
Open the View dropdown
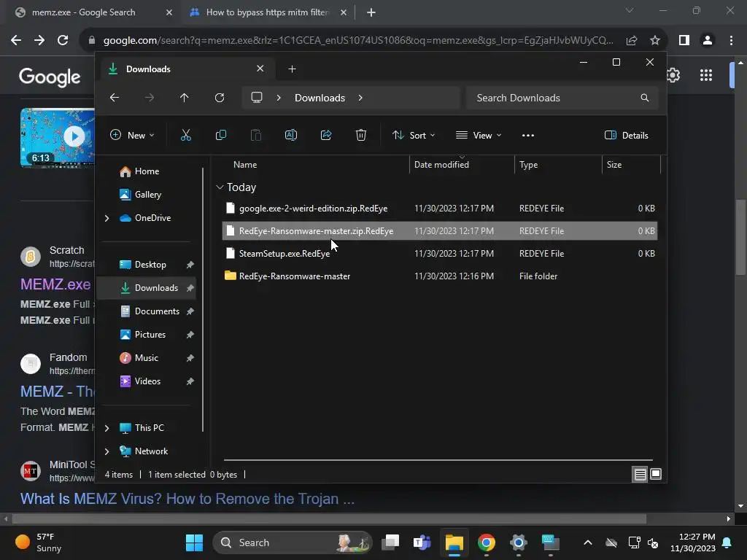point(479,135)
